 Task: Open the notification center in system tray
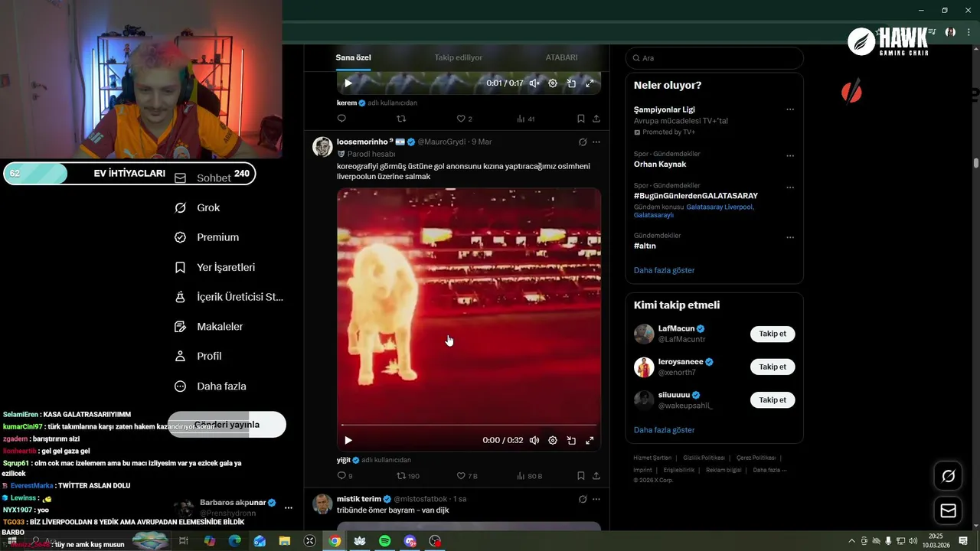pyautogui.click(x=964, y=541)
